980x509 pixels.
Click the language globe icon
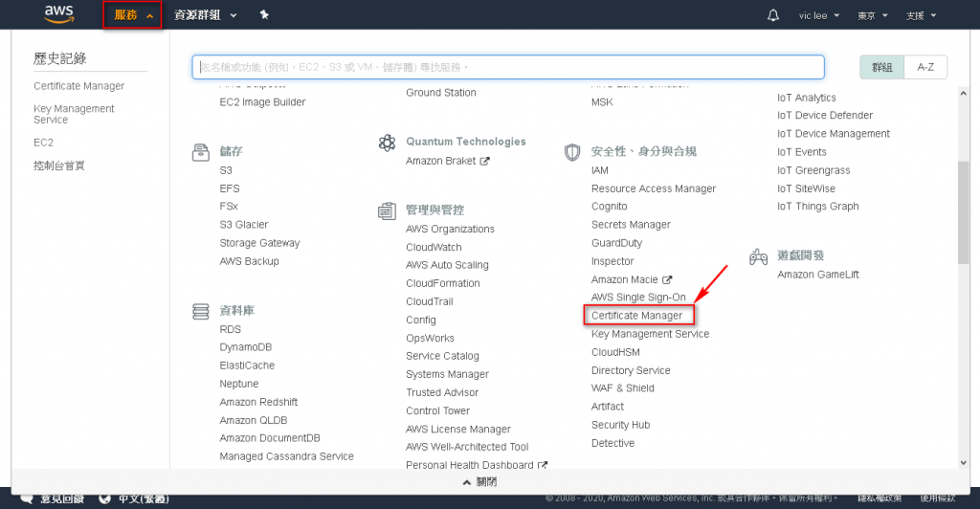point(105,498)
